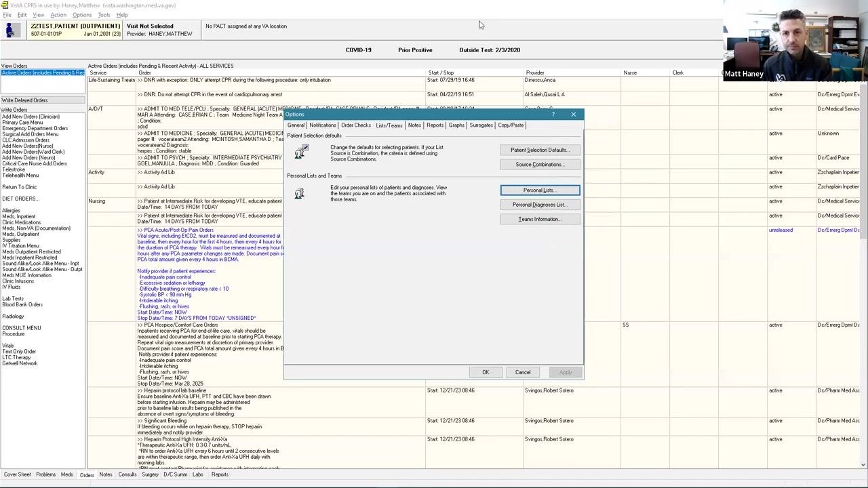Click the orders list scroll-down arrow
The width and height of the screenshot is (868, 488).
(863, 464)
